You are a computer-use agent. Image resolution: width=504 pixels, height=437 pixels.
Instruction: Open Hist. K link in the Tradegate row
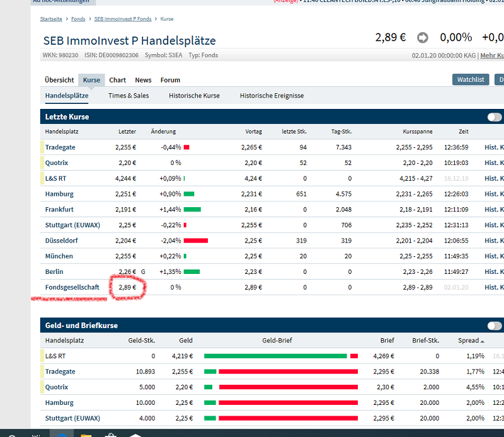pyautogui.click(x=494, y=147)
